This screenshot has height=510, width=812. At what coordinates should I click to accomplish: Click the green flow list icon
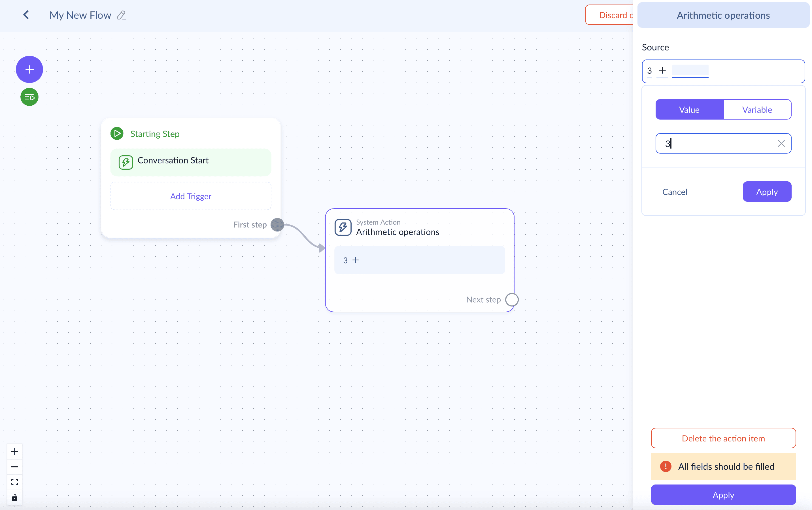29,97
